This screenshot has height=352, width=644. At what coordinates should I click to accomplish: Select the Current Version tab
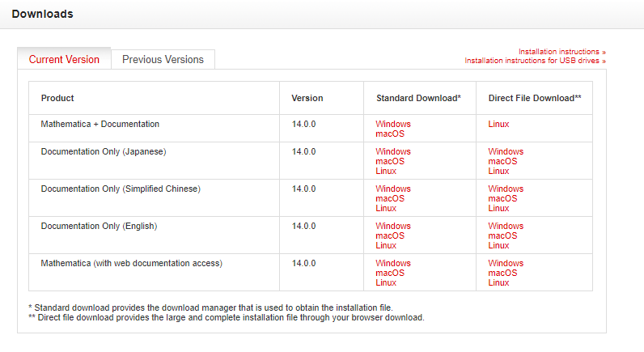(64, 60)
